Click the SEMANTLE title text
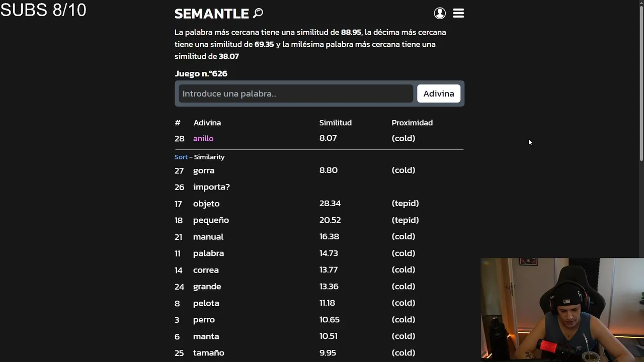The height and width of the screenshot is (362, 644). 211,14
